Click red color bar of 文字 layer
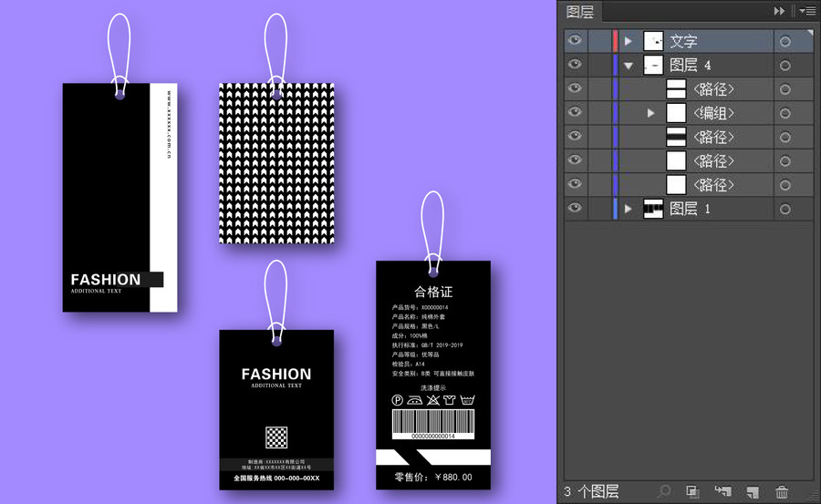Image resolution: width=821 pixels, height=504 pixels. (615, 41)
